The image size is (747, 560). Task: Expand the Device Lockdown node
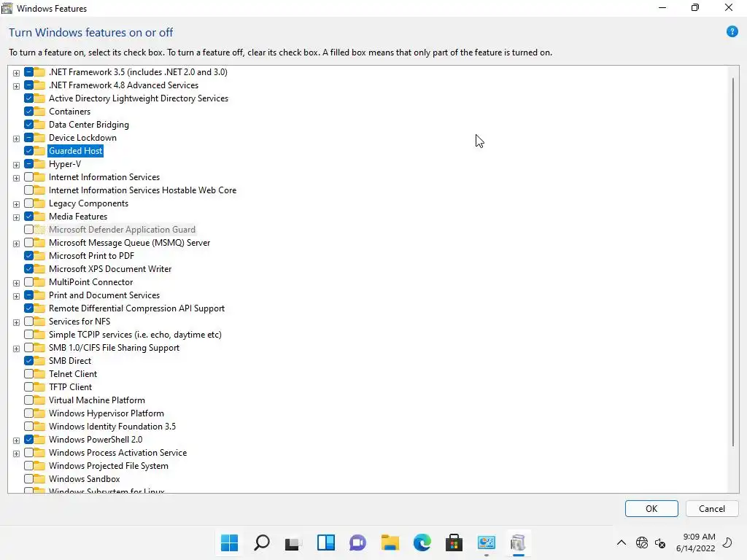click(x=16, y=139)
